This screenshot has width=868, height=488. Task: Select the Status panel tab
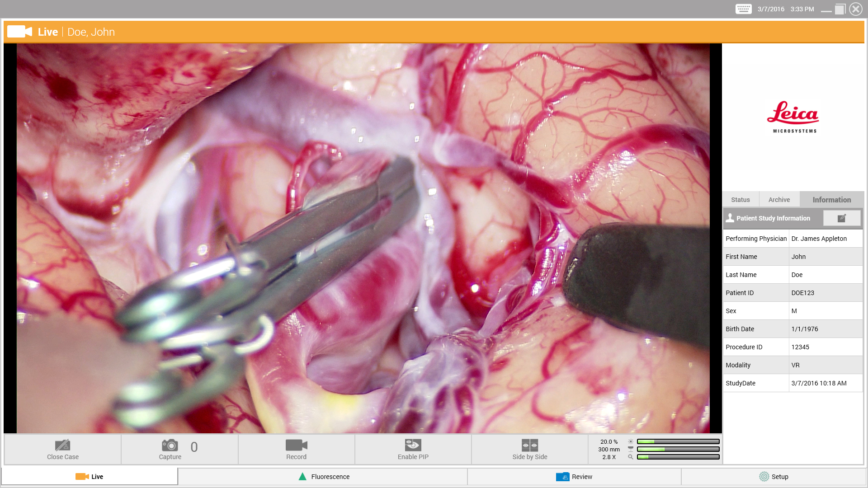coord(741,200)
